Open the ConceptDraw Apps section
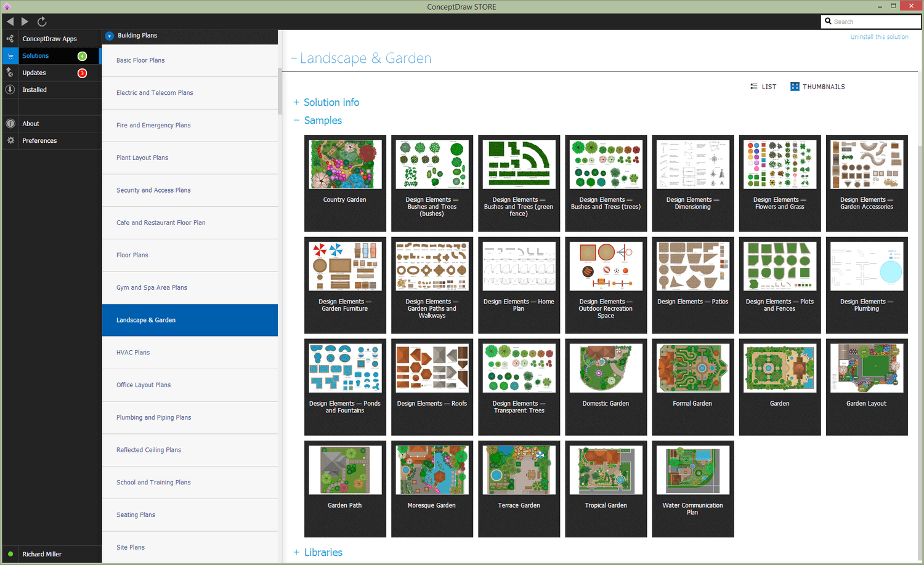This screenshot has height=565, width=924. 50,39
